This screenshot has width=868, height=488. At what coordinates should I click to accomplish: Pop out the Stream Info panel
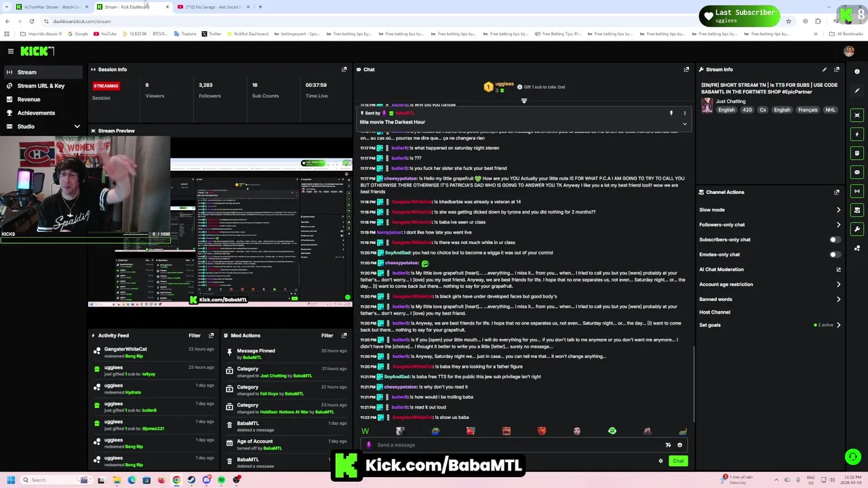pyautogui.click(x=837, y=69)
